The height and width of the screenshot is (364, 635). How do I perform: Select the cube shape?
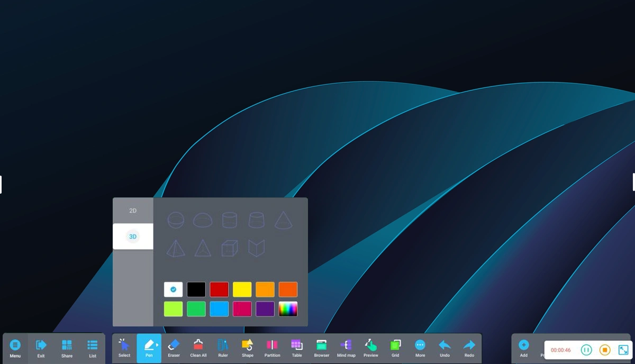[229, 248]
